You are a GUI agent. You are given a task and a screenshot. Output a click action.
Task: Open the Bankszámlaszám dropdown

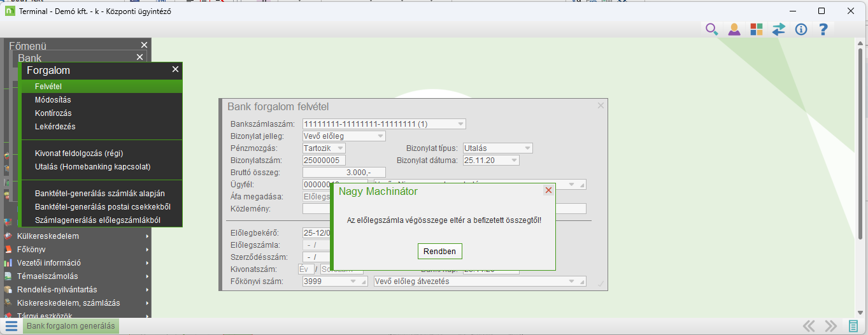[x=461, y=124]
